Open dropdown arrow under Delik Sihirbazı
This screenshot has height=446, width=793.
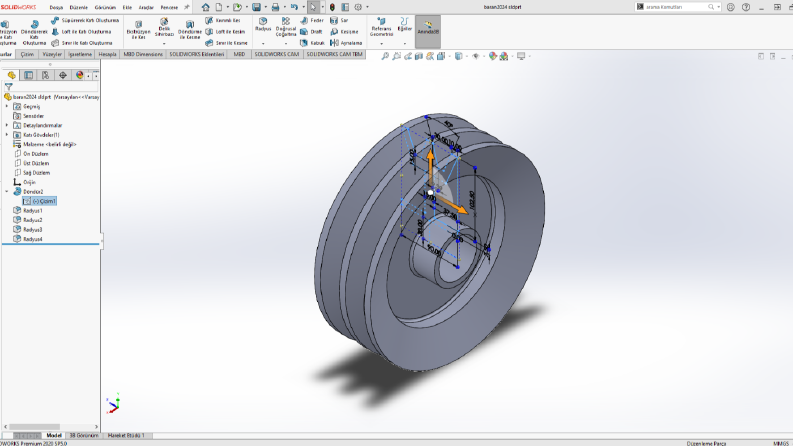coord(164,43)
